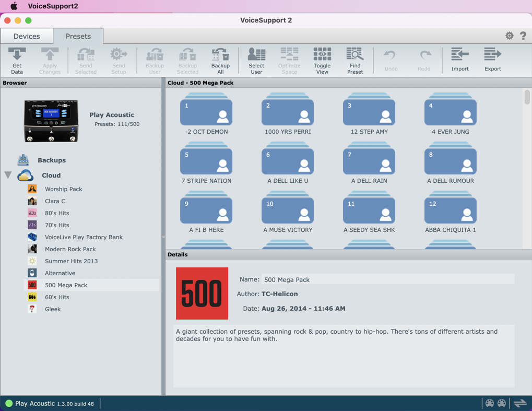Click the preset grid vertical scrollbar
The width and height of the screenshot is (532, 411).
[x=527, y=97]
